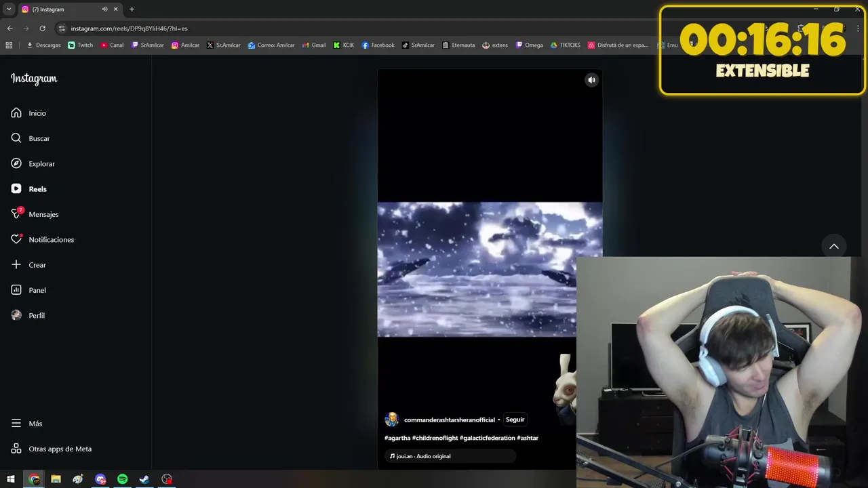This screenshot has height=488, width=868.
Task: Open hashtag #galacticfederation
Action: (487, 438)
